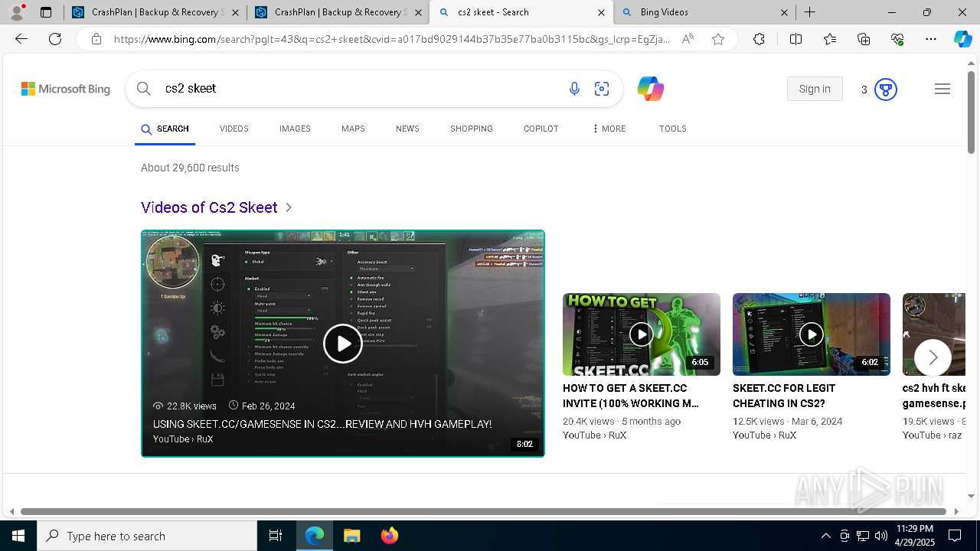Select the MAPS search category
The width and height of the screenshot is (980, 551).
[353, 129]
